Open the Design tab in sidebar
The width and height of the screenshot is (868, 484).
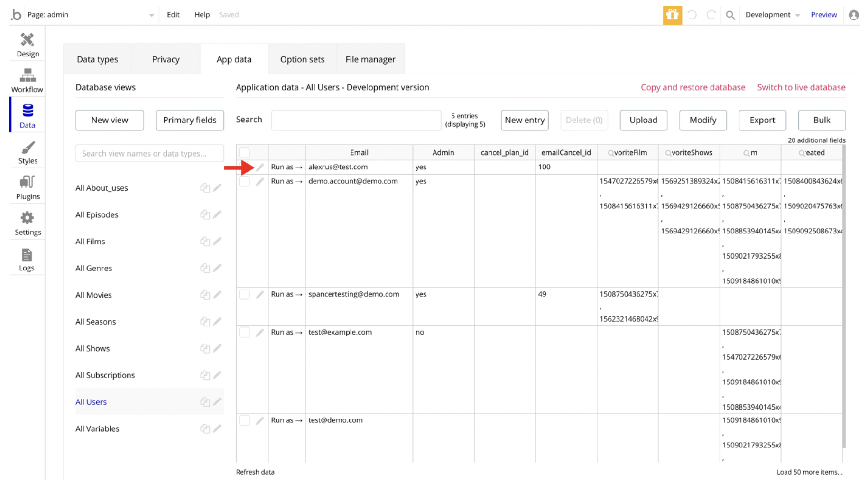28,45
